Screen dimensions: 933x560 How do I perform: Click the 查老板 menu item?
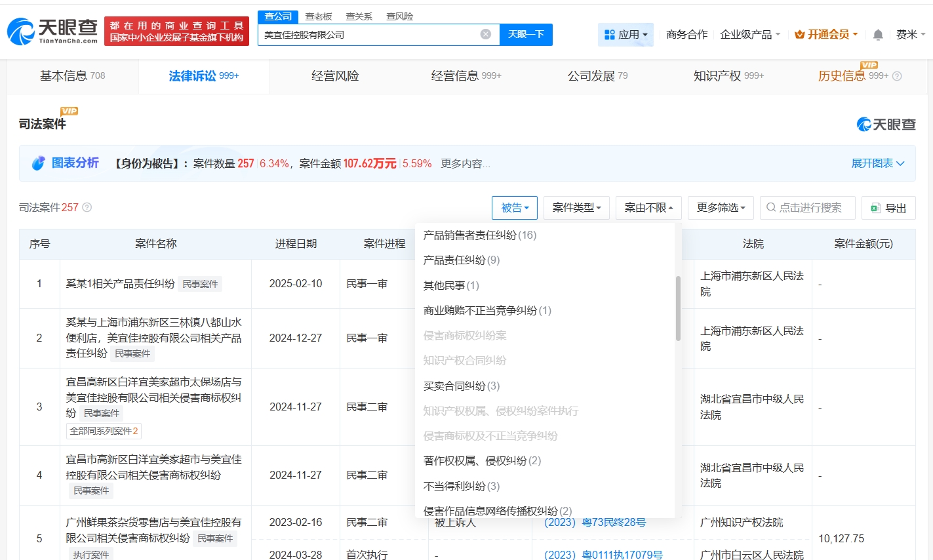click(x=319, y=16)
